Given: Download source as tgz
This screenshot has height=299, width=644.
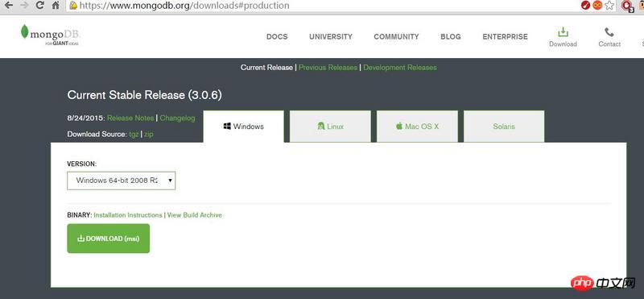Looking at the screenshot, I should (134, 134).
